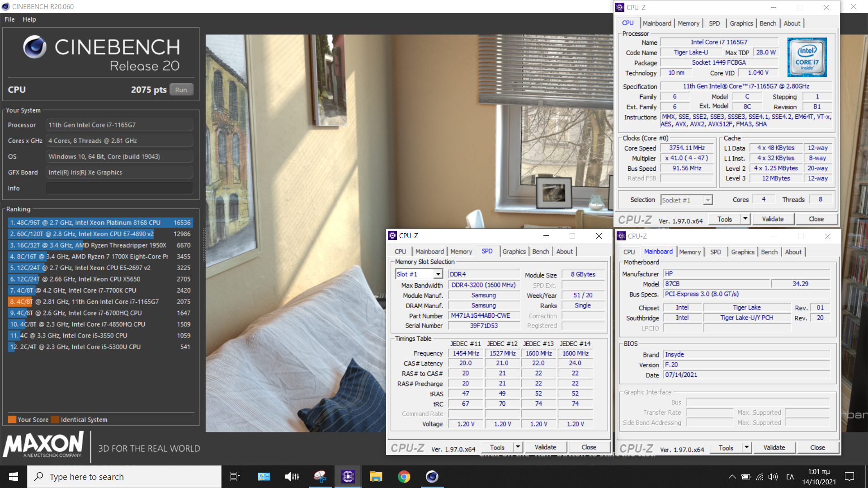868x488 pixels.
Task: Click the BIOS Version F.20 field
Action: [x=747, y=364]
